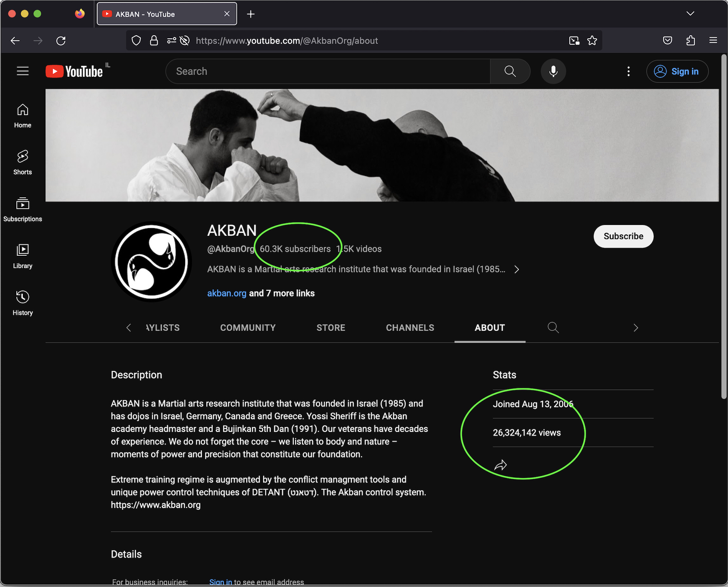Click the channel banner image
Image resolution: width=728 pixels, height=587 pixels.
(x=382, y=145)
